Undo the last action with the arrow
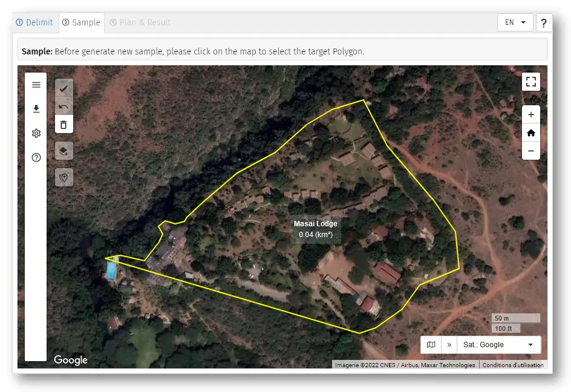The width and height of the screenshot is (571, 392). [x=64, y=106]
